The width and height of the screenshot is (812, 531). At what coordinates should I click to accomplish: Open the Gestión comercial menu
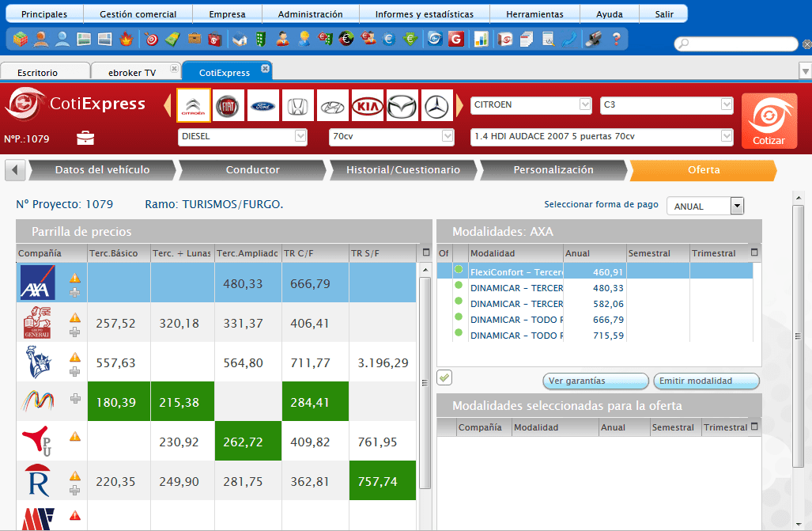tap(138, 14)
